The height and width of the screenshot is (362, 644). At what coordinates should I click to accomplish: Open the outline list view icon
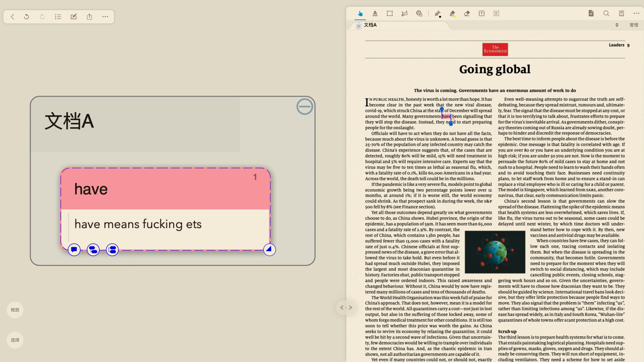58,17
